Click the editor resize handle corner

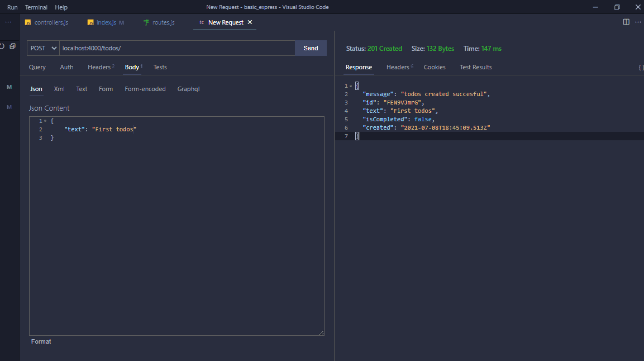click(322, 332)
